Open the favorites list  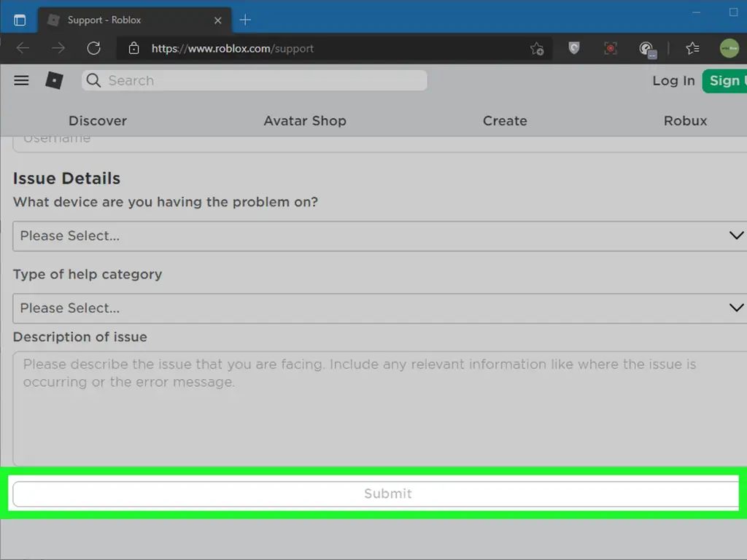(693, 48)
